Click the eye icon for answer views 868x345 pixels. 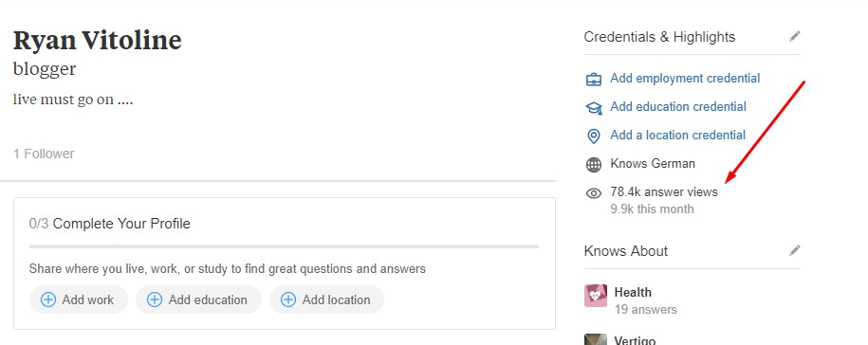tap(594, 193)
